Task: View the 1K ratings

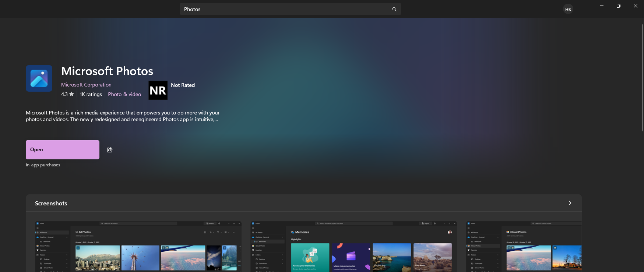Action: pyautogui.click(x=91, y=94)
